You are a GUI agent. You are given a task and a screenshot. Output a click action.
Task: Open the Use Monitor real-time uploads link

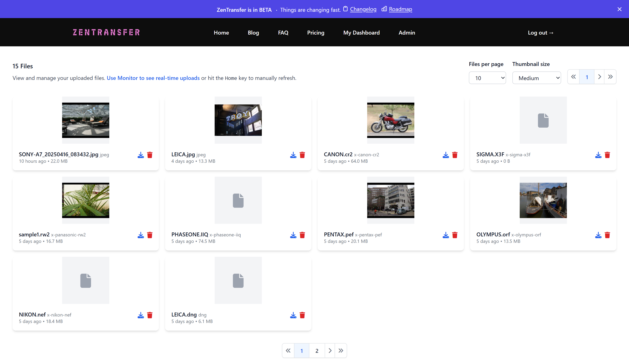[153, 78]
